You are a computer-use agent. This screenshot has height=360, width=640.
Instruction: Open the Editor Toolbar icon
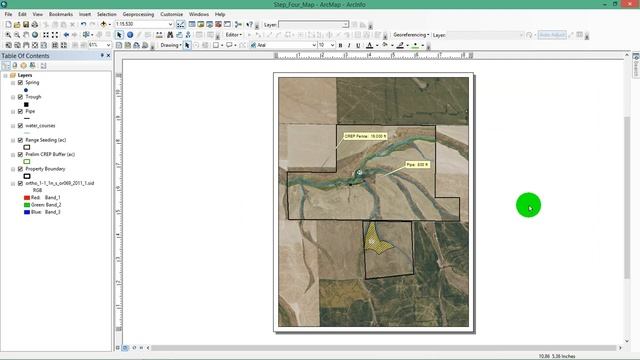click(x=180, y=24)
